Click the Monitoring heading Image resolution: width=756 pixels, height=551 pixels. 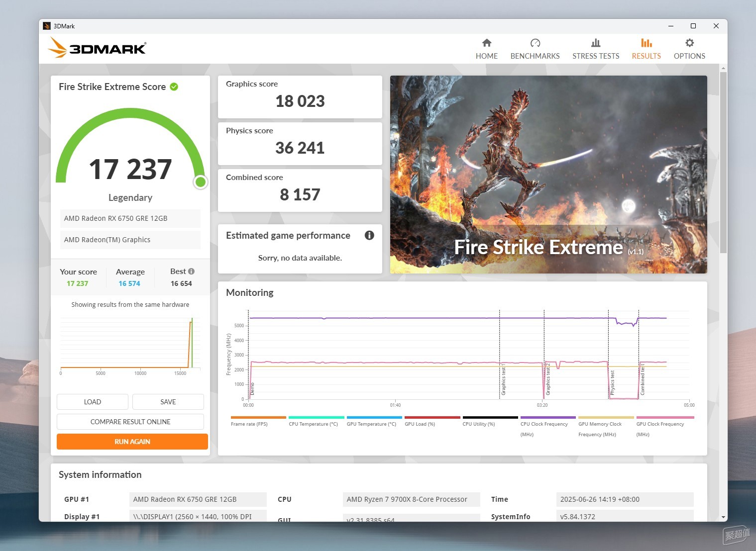250,293
